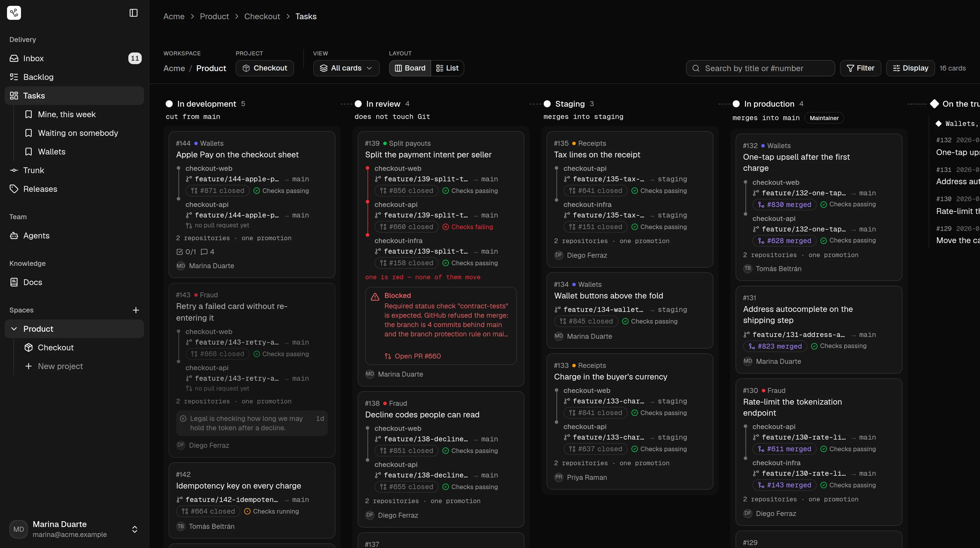Select Tasks in the breadcrumb
Screen dimensions: 980x548
coord(306,16)
